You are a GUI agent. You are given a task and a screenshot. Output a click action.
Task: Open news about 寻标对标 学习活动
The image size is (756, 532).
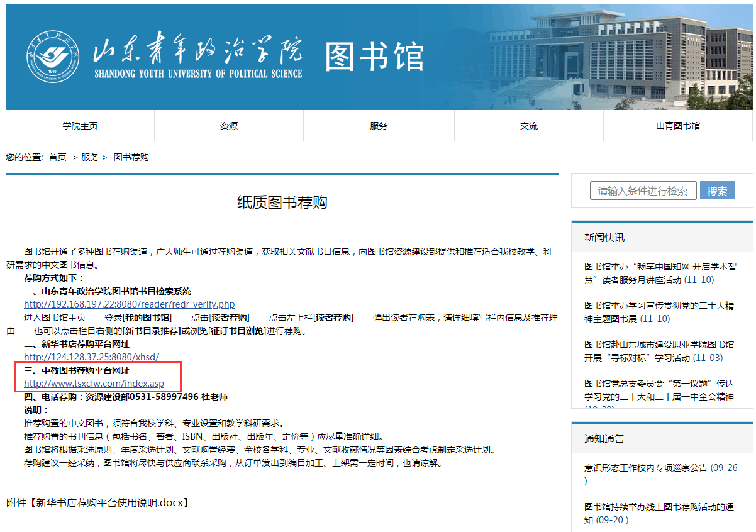(x=659, y=351)
